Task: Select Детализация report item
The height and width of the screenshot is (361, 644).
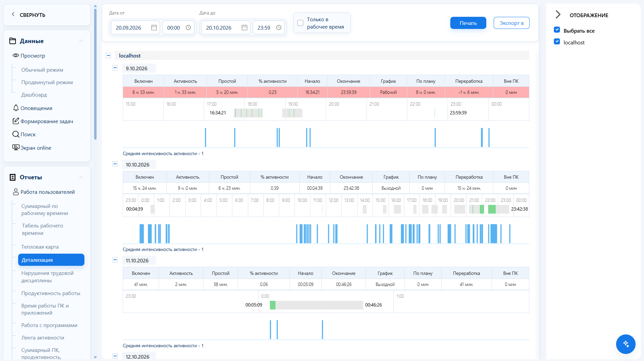Action: pyautogui.click(x=51, y=260)
